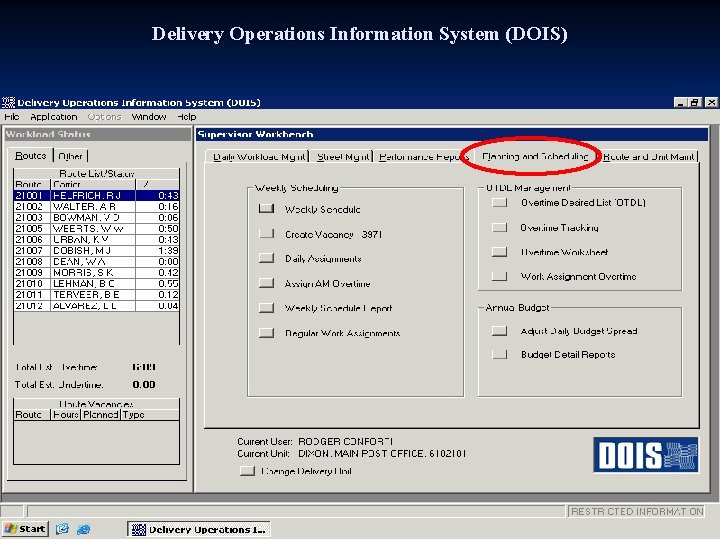
Task: Select route 21001 HELFRICH row
Action: pyautogui.click(x=96, y=195)
